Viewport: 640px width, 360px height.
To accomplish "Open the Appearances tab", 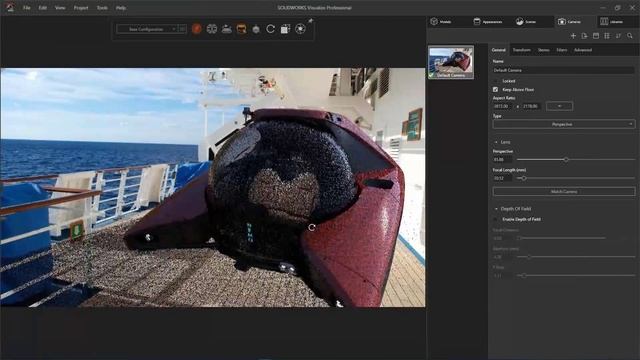I will tap(488, 22).
